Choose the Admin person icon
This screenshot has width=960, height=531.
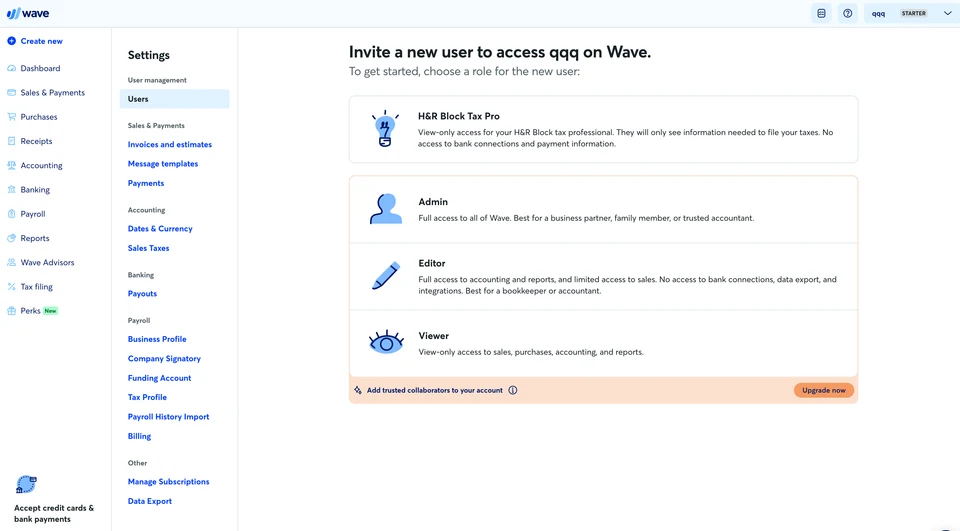pos(386,209)
